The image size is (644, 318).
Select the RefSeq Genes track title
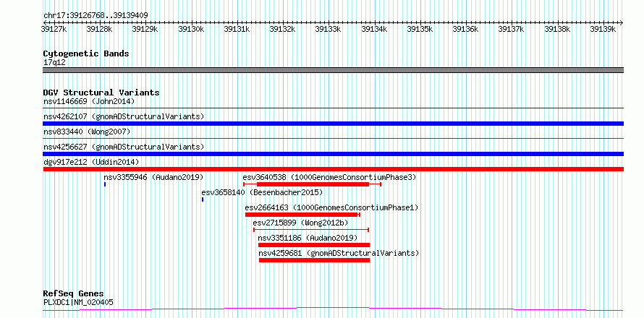(x=74, y=294)
